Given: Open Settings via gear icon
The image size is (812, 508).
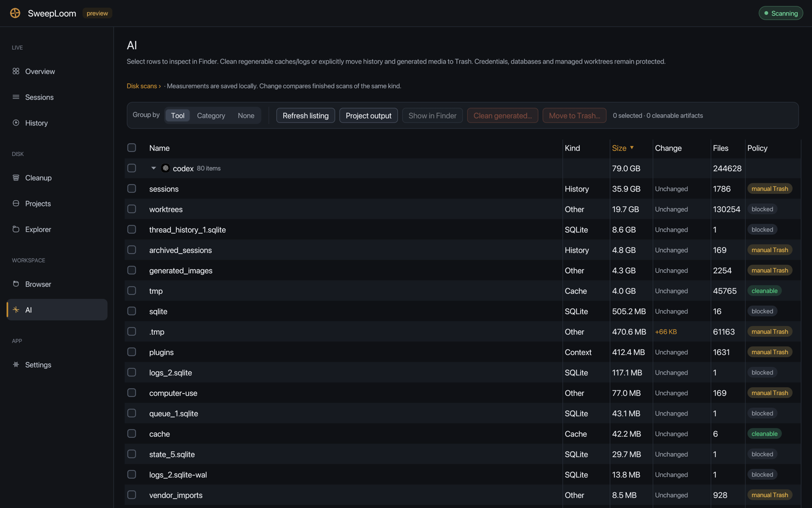Looking at the screenshot, I should (x=16, y=365).
